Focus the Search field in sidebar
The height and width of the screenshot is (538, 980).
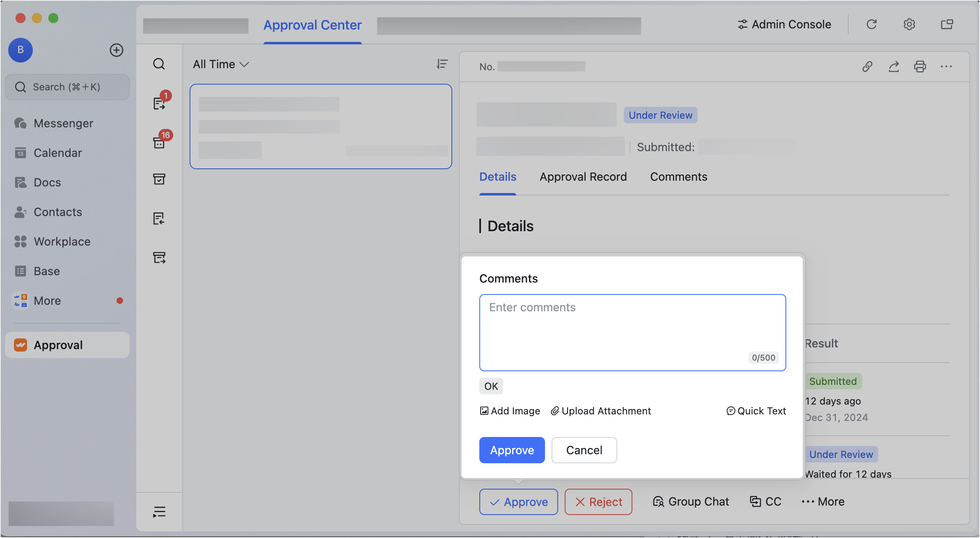point(67,87)
